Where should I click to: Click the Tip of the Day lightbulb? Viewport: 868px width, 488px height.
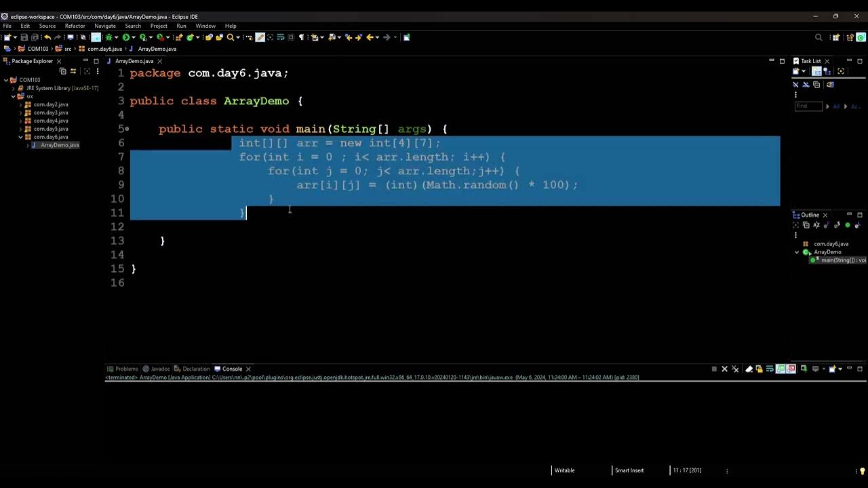862,470
